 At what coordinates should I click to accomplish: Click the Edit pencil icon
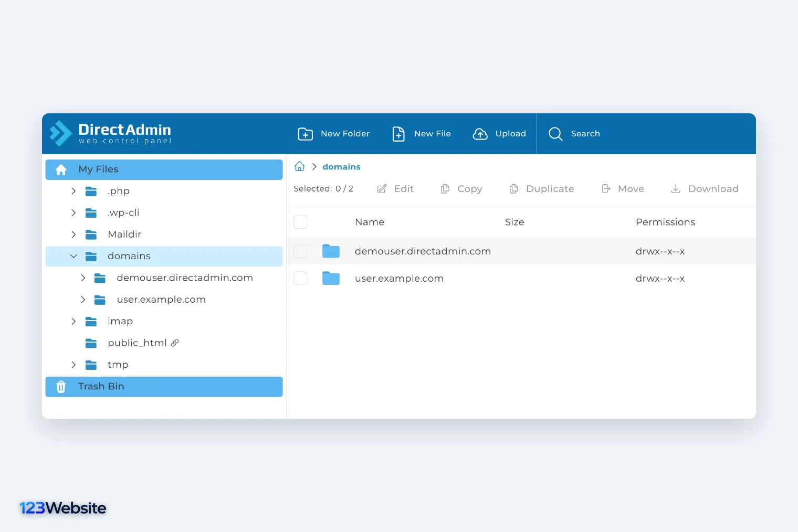[382, 189]
